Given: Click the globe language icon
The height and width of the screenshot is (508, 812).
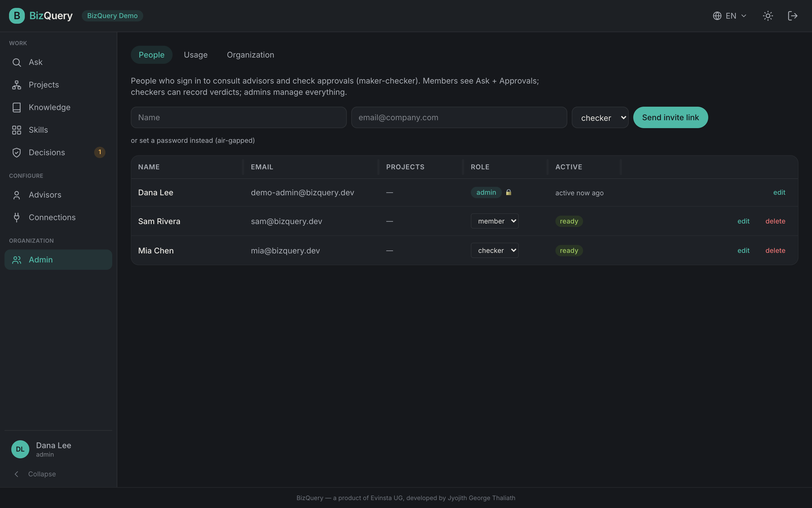Looking at the screenshot, I should [717, 16].
